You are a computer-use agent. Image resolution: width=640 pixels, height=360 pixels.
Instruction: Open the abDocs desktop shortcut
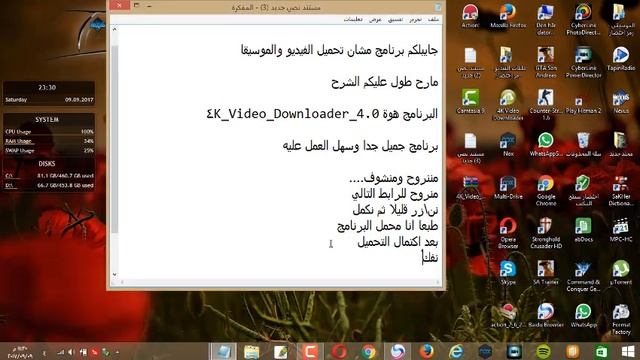click(x=583, y=231)
